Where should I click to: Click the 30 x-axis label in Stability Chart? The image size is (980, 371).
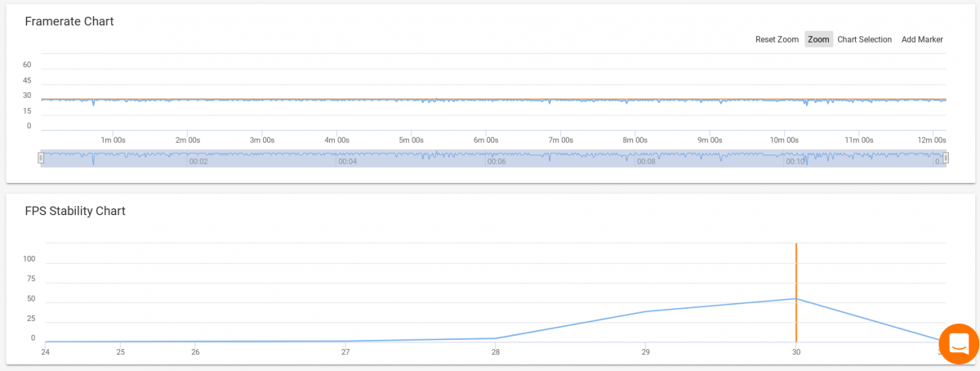(x=795, y=352)
